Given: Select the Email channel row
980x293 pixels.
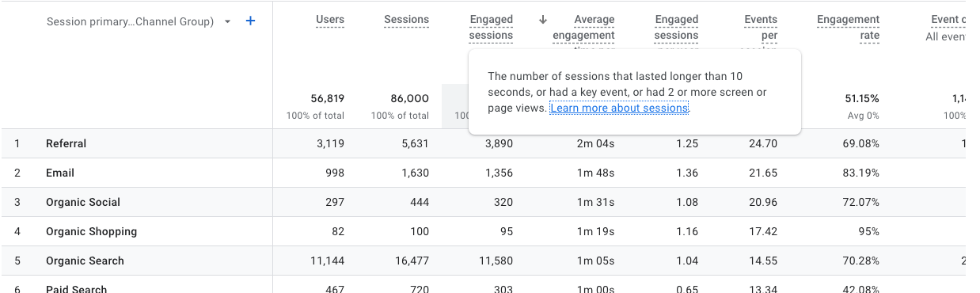Looking at the screenshot, I should (x=483, y=173).
